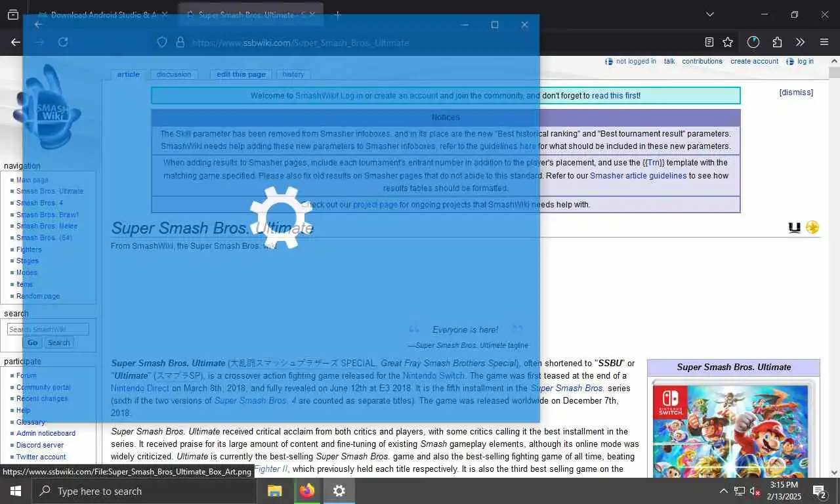
Task: Open the Super Smash Bros. Ultimate box art
Action: tap(733, 429)
